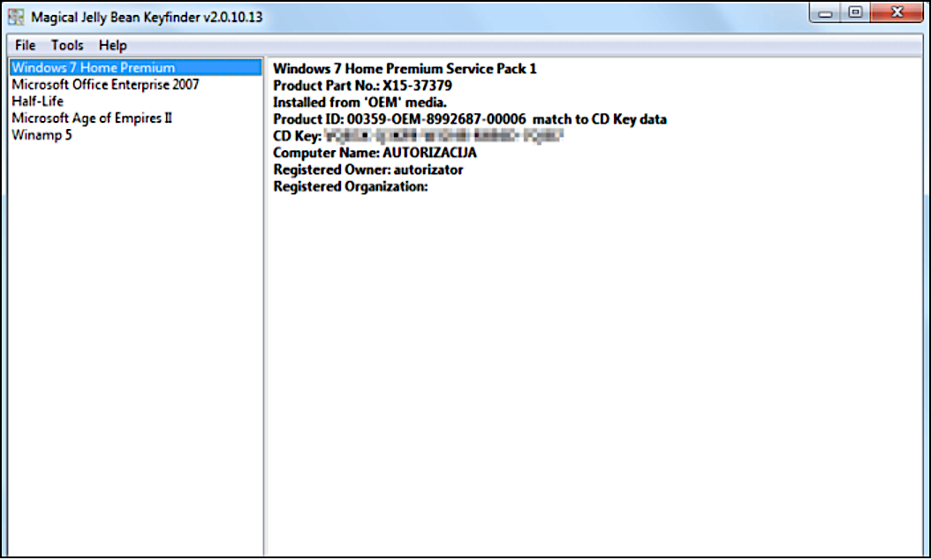This screenshot has height=560, width=931.
Task: Click the Product Part No. line
Action: (x=362, y=86)
